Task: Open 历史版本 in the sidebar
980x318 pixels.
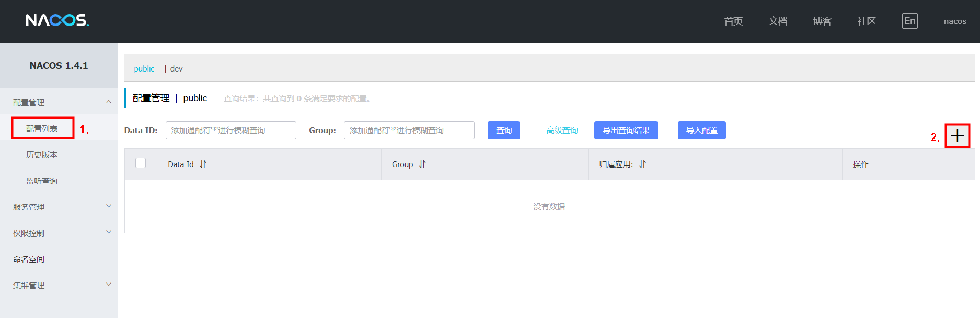Action: [x=42, y=155]
